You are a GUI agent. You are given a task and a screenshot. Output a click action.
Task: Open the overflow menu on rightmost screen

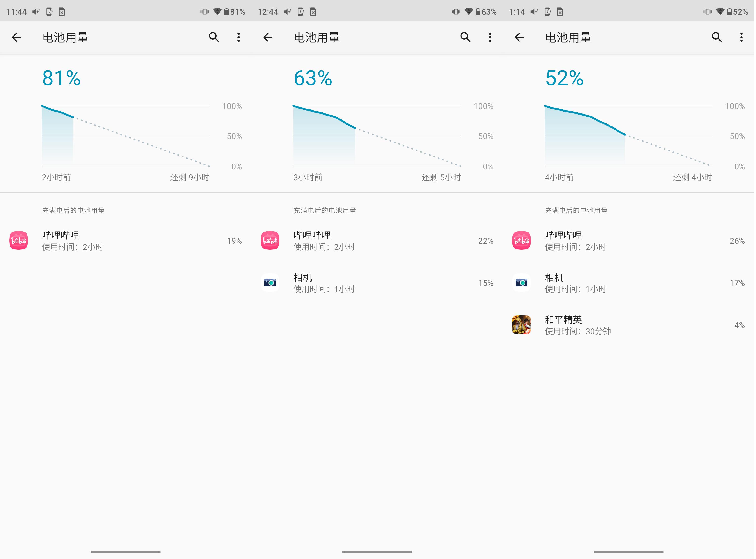(x=742, y=37)
